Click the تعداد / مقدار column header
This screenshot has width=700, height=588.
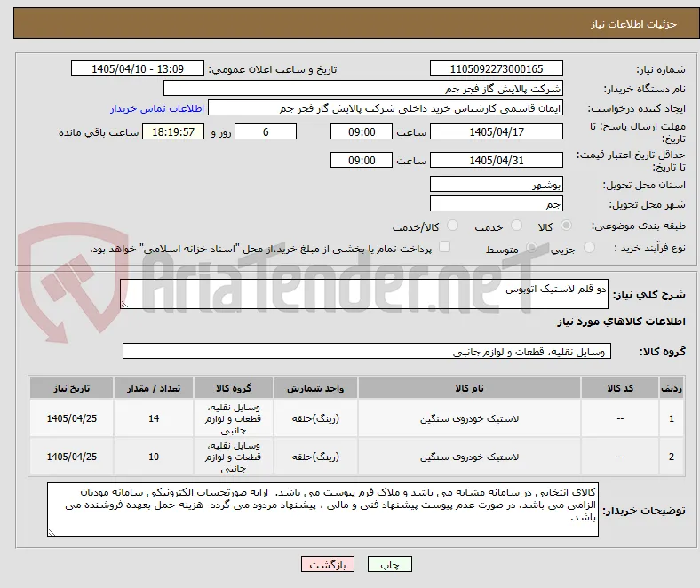[x=154, y=388]
